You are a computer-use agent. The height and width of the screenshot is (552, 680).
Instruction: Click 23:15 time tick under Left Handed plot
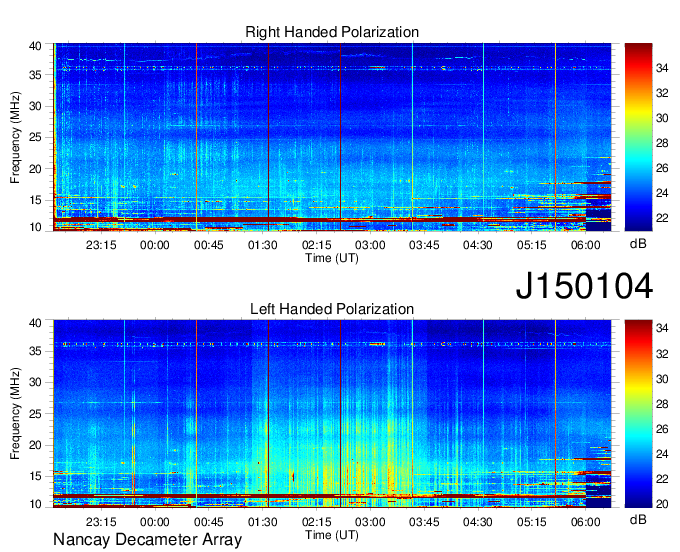(x=101, y=522)
